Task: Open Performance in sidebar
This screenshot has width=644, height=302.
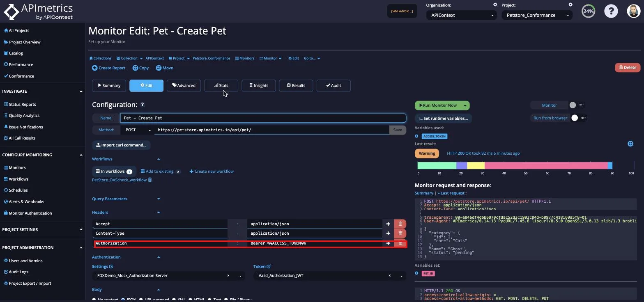Action: tap(18, 64)
